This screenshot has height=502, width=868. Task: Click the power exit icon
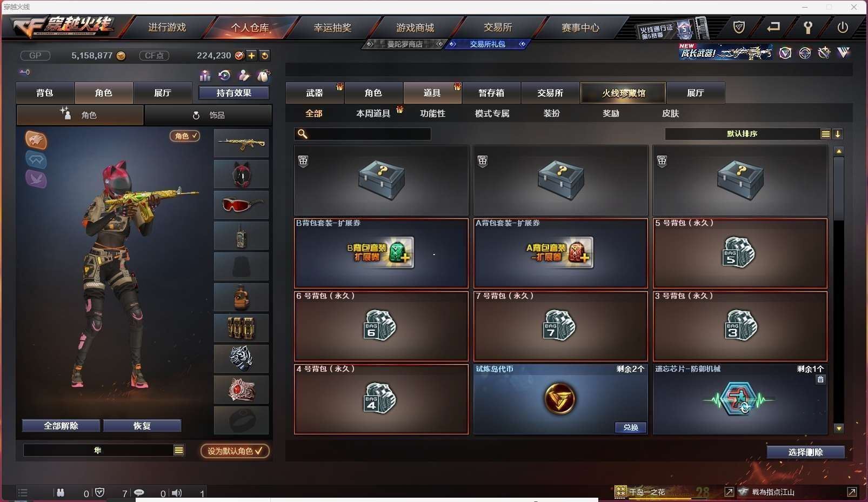pos(843,27)
